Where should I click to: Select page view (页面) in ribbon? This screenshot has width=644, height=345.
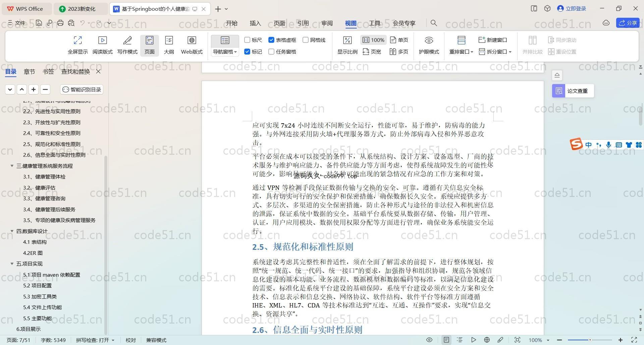[149, 45]
